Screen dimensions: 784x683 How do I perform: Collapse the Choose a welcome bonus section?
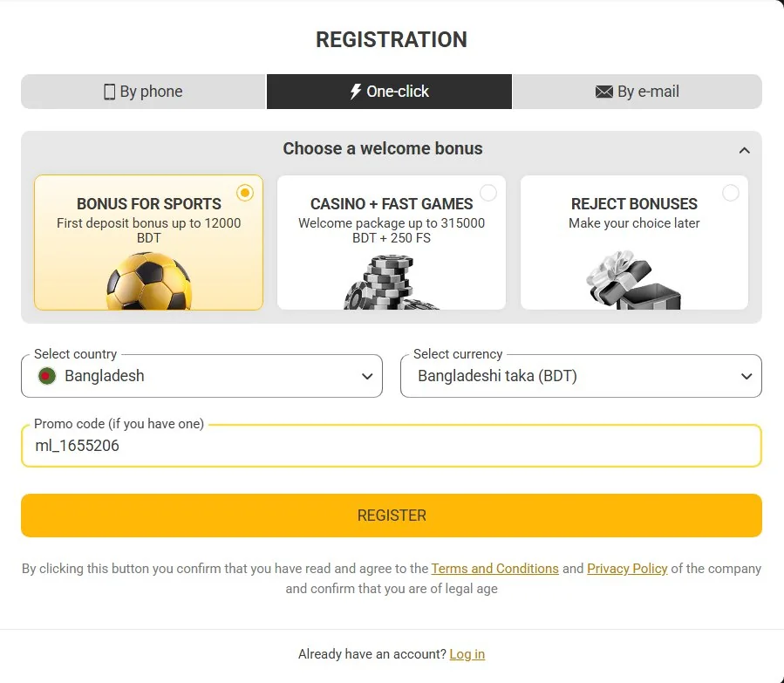(x=745, y=150)
